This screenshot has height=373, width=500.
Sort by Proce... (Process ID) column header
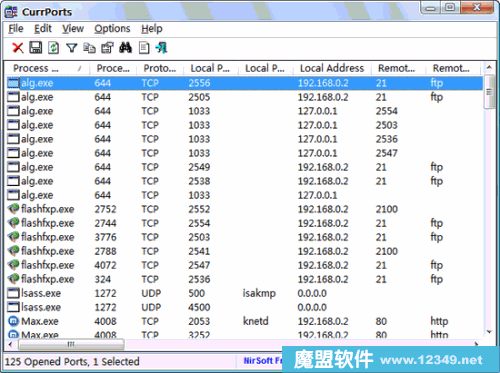coord(113,68)
